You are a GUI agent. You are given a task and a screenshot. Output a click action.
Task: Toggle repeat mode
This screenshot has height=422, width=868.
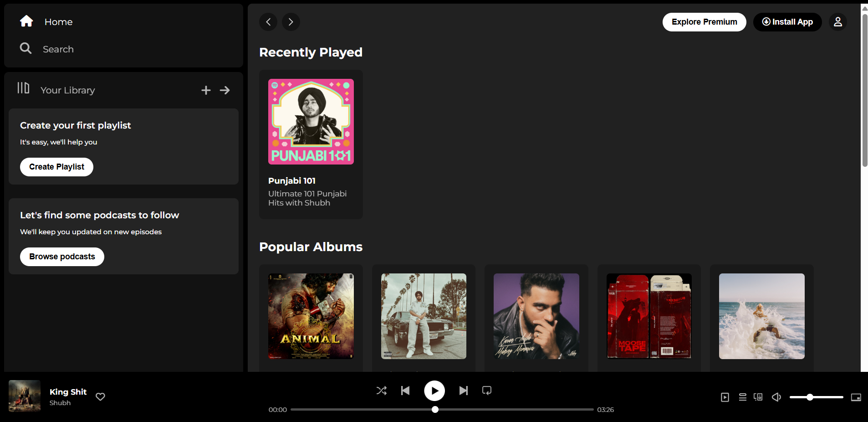(x=487, y=391)
